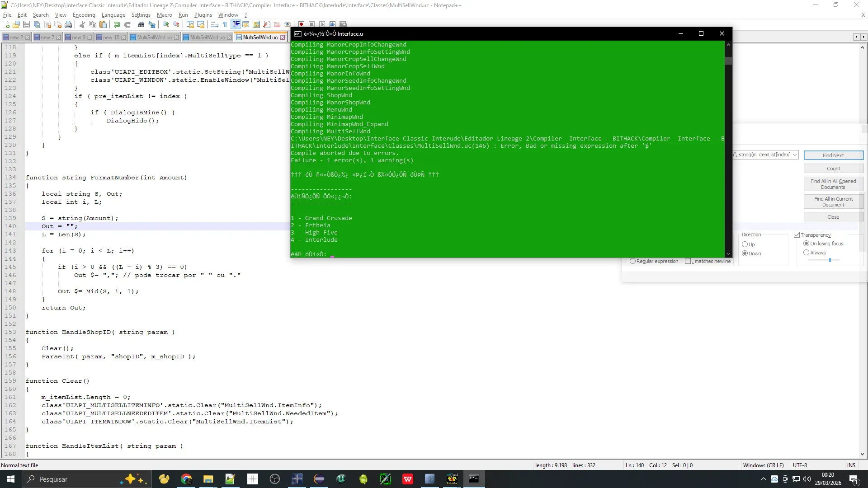Open the File menu
This screenshot has width=868, height=488.
click(x=7, y=15)
